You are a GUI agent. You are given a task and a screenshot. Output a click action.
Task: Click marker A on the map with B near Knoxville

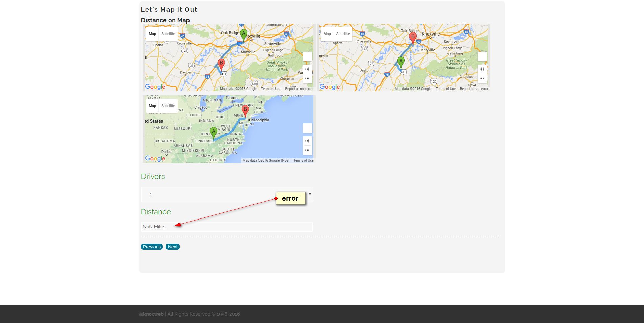click(x=401, y=63)
